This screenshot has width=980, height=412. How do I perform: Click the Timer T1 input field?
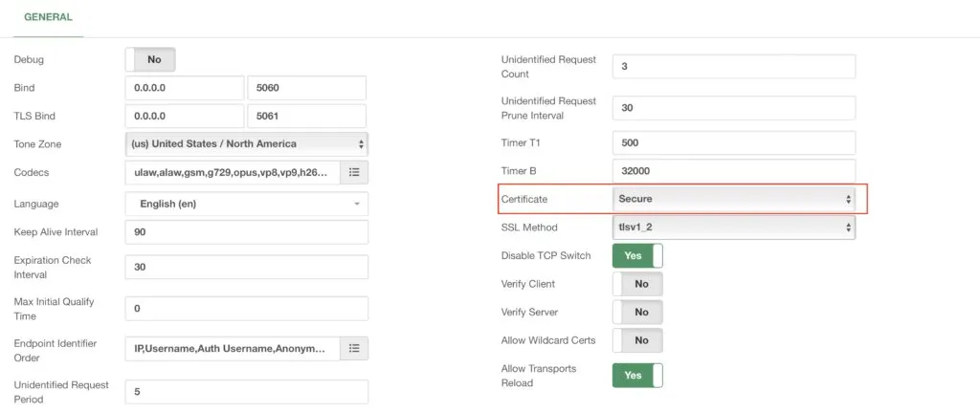pyautogui.click(x=734, y=143)
